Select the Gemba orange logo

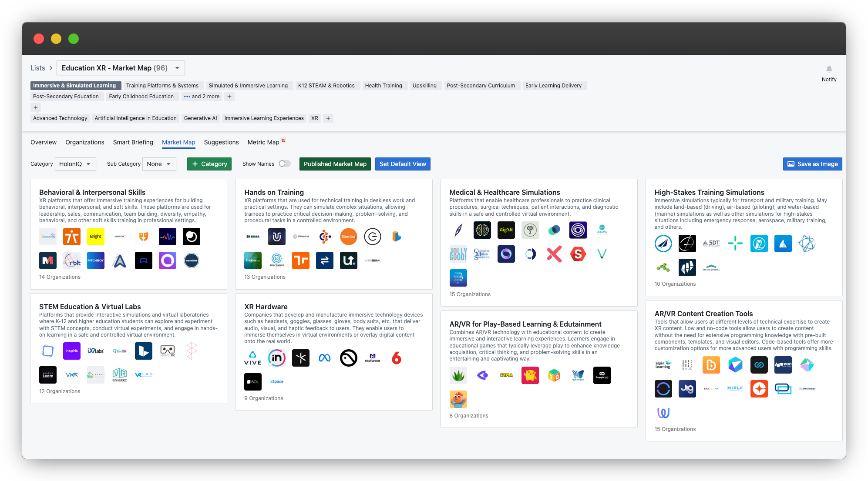(348, 237)
